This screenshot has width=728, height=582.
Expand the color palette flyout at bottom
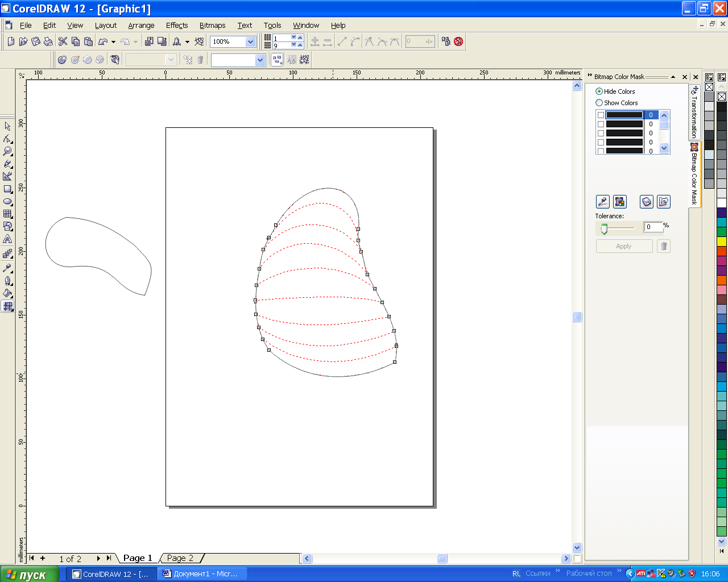pyautogui.click(x=722, y=551)
